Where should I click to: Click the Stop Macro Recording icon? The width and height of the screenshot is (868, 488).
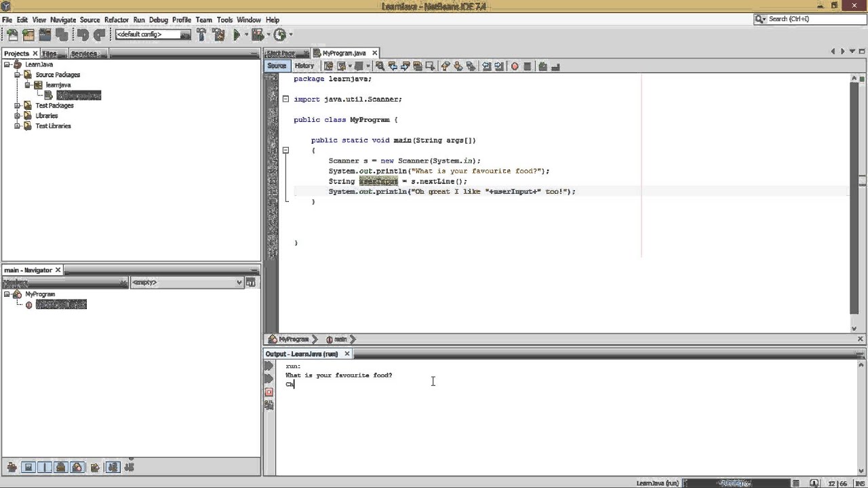tap(527, 66)
